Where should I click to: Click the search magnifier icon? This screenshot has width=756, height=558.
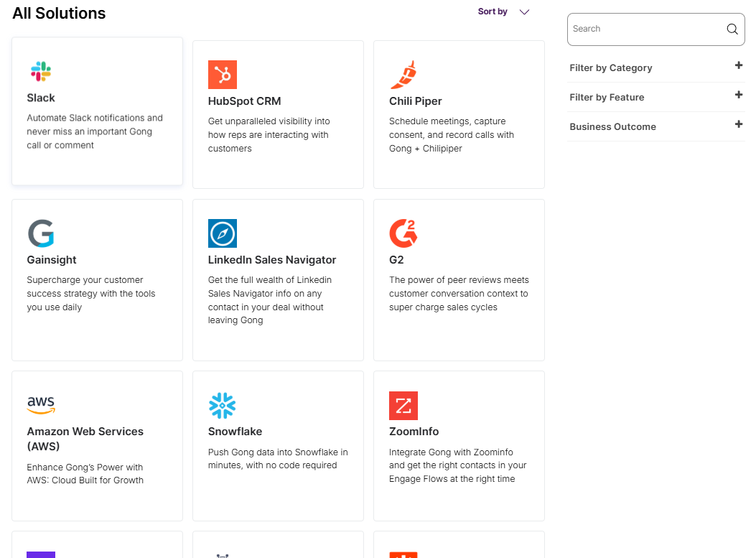tap(732, 29)
